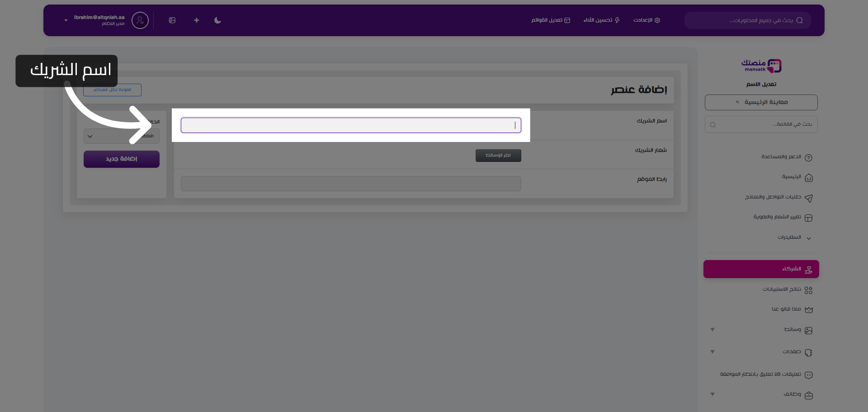868x412 pixels.
Task: Open تعديل القوائم menu item
Action: 551,20
